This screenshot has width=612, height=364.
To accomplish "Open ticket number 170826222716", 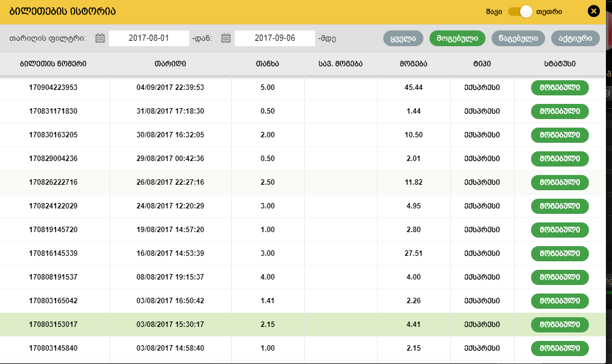I will point(54,182).
